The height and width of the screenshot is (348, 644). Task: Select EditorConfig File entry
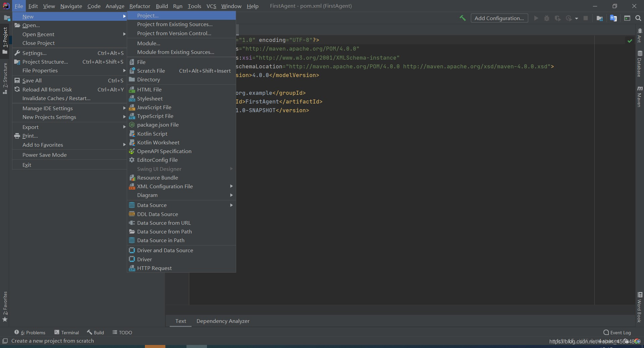pos(181,160)
